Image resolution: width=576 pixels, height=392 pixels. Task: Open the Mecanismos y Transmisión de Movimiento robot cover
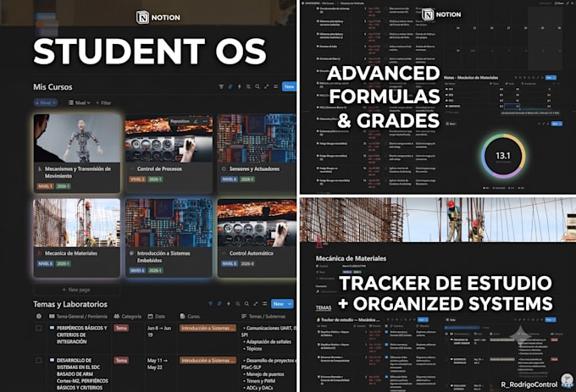(x=77, y=138)
